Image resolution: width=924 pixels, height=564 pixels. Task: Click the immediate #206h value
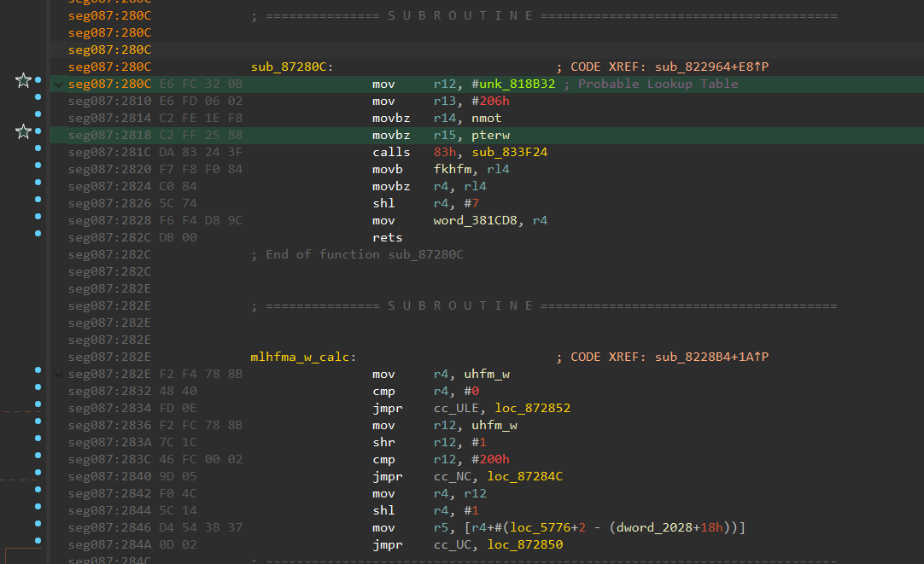(491, 101)
